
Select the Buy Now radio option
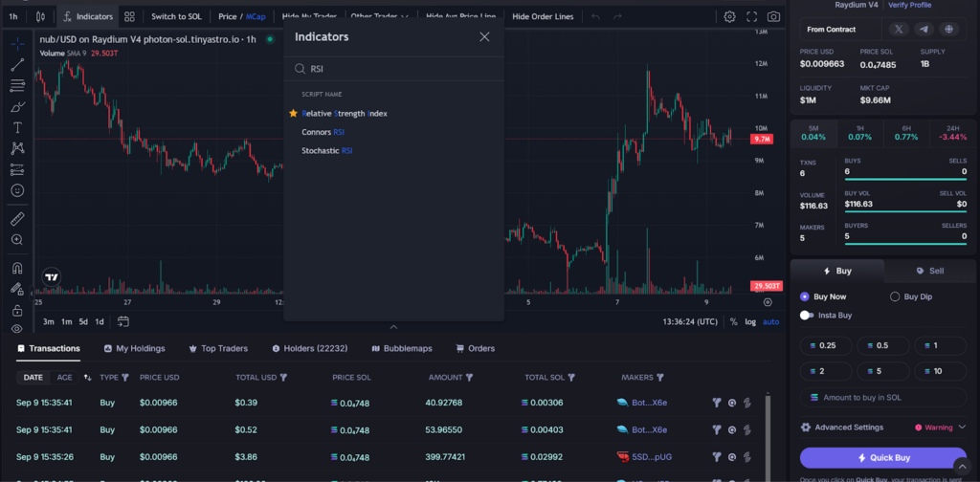coord(805,296)
